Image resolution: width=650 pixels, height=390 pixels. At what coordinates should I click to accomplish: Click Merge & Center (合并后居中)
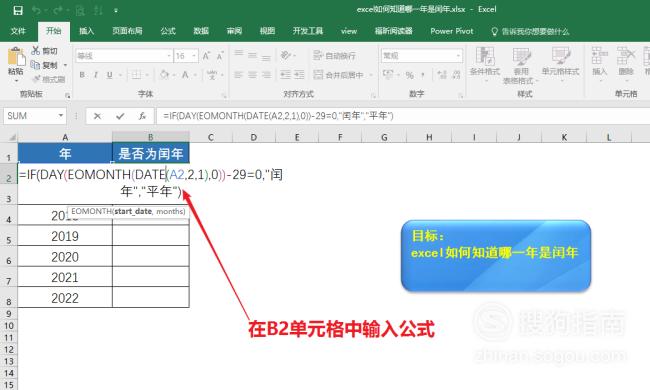pos(338,75)
